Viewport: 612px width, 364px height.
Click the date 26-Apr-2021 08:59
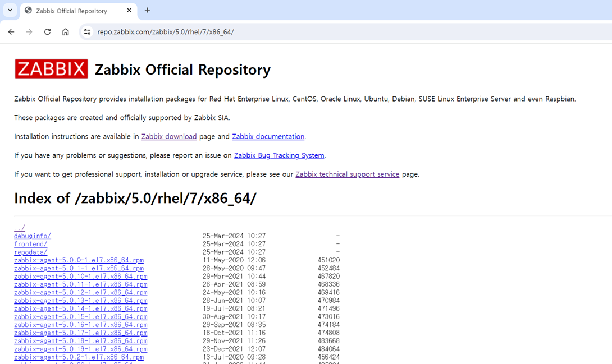coord(234,284)
